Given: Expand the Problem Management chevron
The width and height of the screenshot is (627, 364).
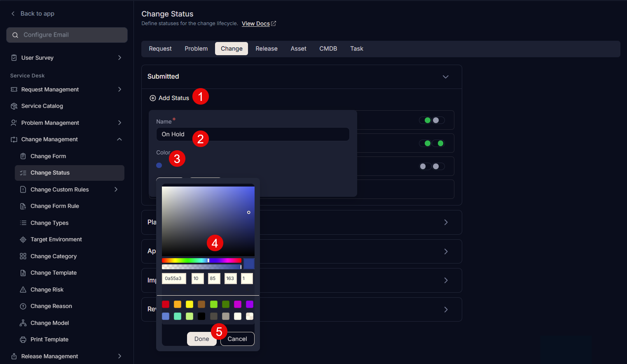Looking at the screenshot, I should click(119, 123).
